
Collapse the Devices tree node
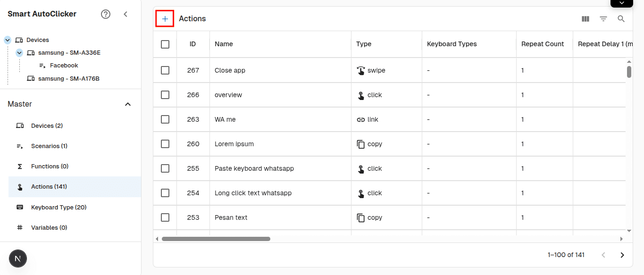(8, 40)
